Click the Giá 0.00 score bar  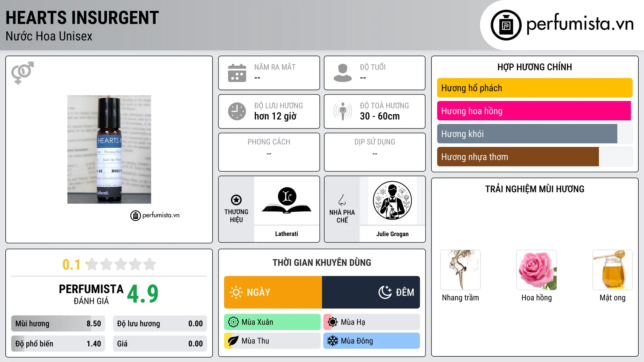tap(160, 344)
